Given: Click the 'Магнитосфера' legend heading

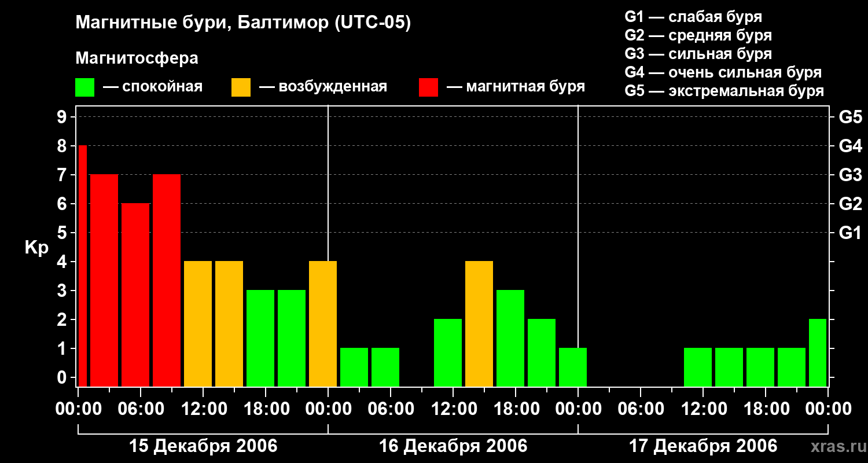Looking at the screenshot, I should (137, 58).
